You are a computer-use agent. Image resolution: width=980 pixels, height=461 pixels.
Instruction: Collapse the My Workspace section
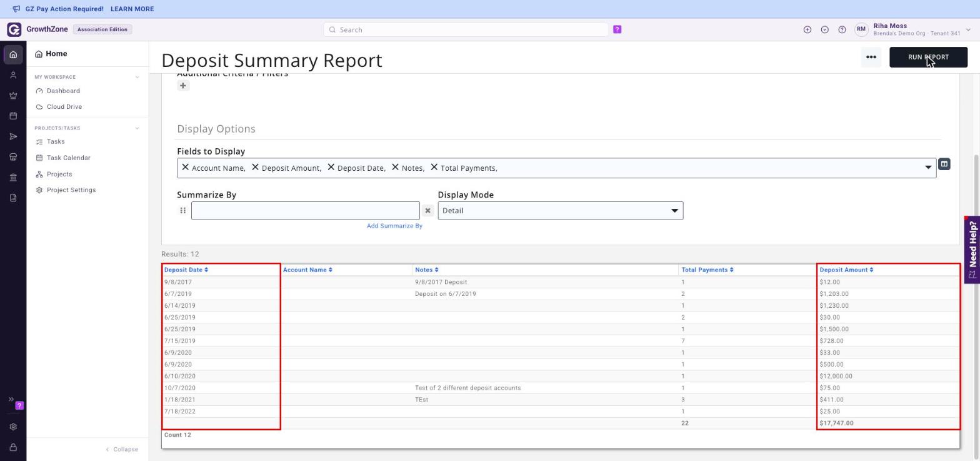(137, 77)
